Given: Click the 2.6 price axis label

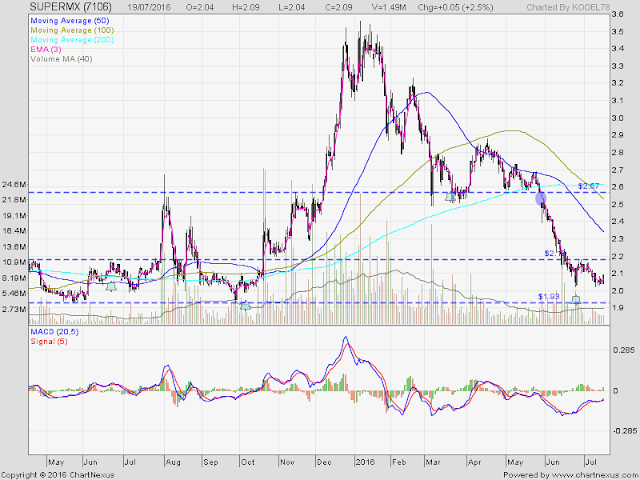Looking at the screenshot, I should pyautogui.click(x=618, y=187).
